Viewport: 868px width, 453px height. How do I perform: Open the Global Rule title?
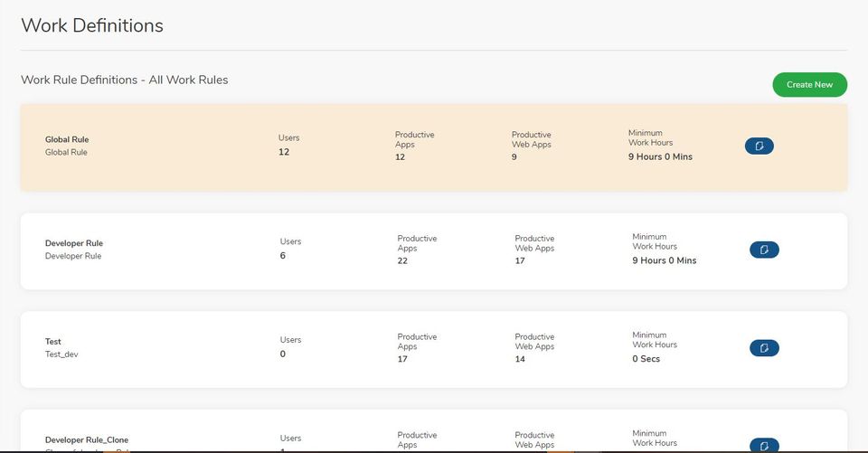tap(67, 139)
